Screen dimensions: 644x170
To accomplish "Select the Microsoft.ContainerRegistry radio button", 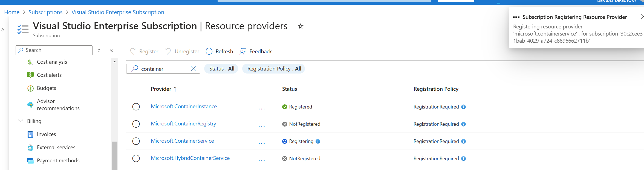I will (136, 124).
